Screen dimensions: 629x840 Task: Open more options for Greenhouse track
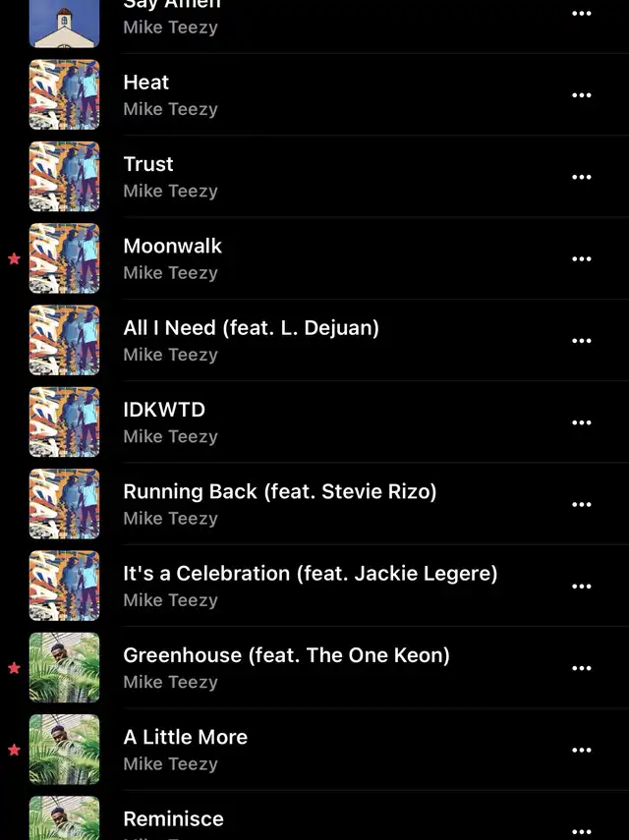(581, 668)
